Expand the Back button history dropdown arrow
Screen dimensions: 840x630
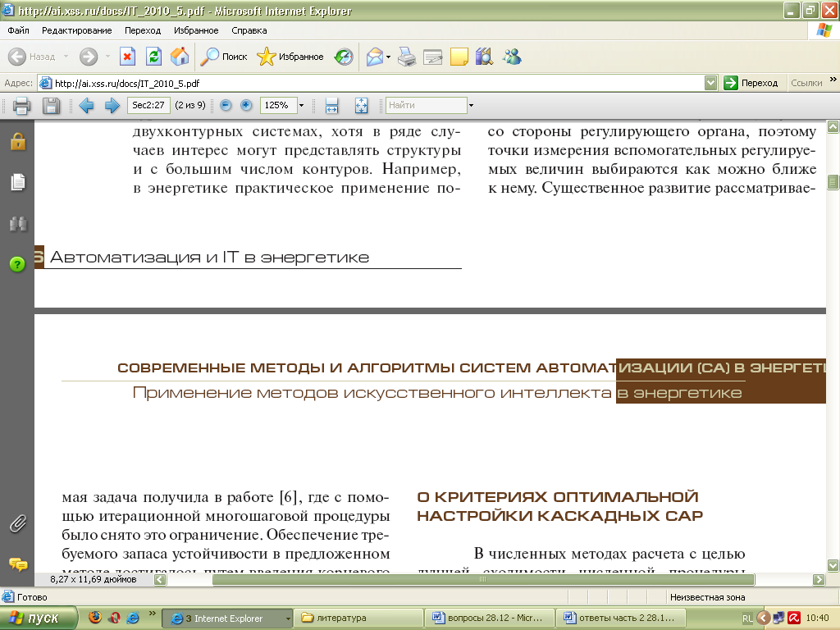coord(66,57)
